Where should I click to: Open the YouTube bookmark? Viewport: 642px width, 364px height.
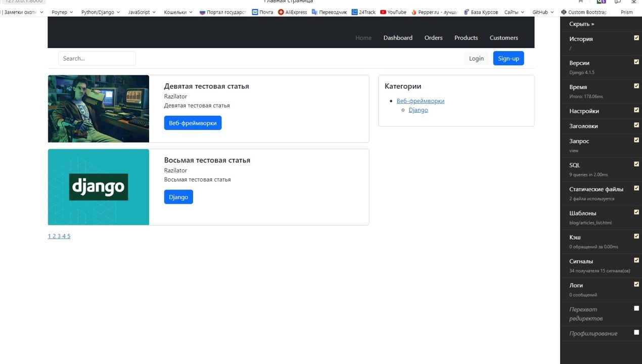[x=393, y=12]
